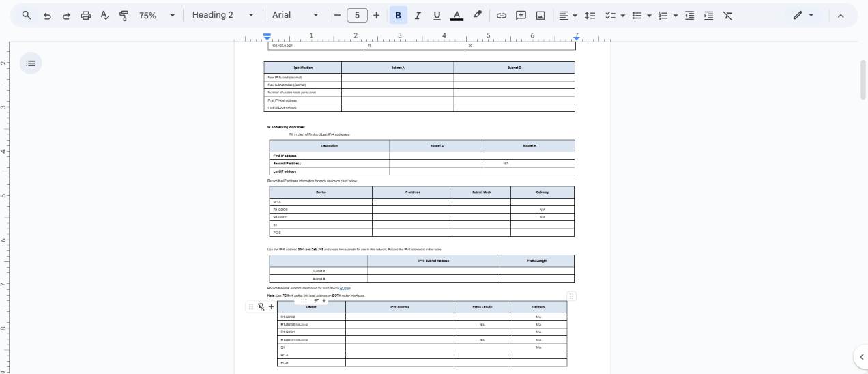Undo the last action
Image resolution: width=868 pixels, height=374 pixels.
[47, 15]
